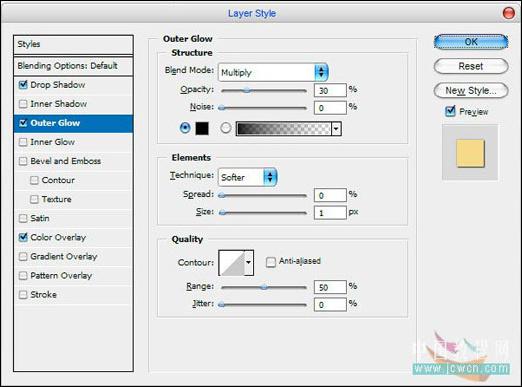Image resolution: width=522 pixels, height=387 pixels.
Task: Select the solid color glow radio button
Action: 185,128
